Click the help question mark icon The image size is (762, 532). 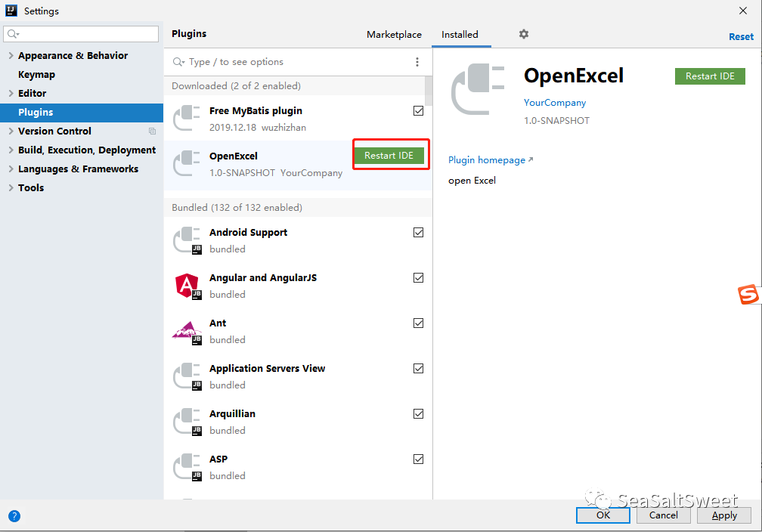(x=14, y=516)
